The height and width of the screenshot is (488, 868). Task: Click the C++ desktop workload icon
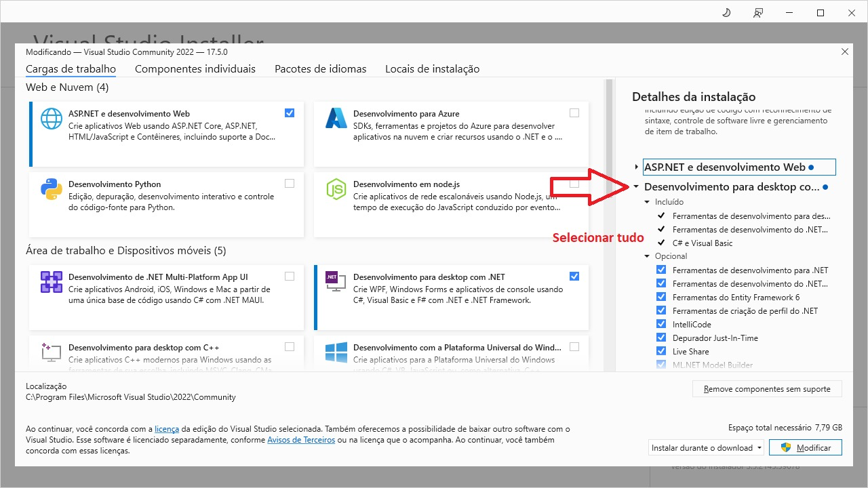52,352
